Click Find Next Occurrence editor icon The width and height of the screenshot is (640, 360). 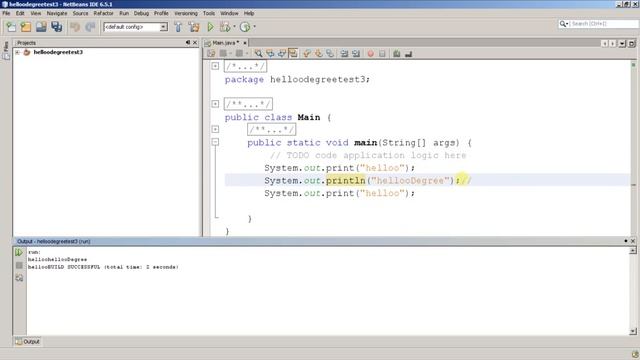282,53
